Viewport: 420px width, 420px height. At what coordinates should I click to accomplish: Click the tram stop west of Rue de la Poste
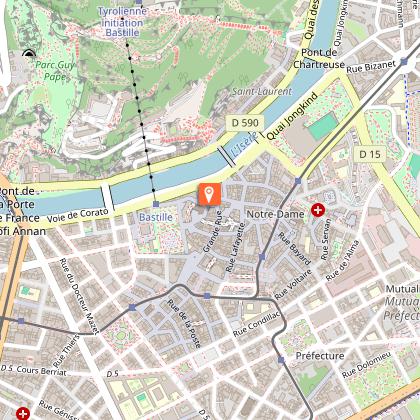132,307
